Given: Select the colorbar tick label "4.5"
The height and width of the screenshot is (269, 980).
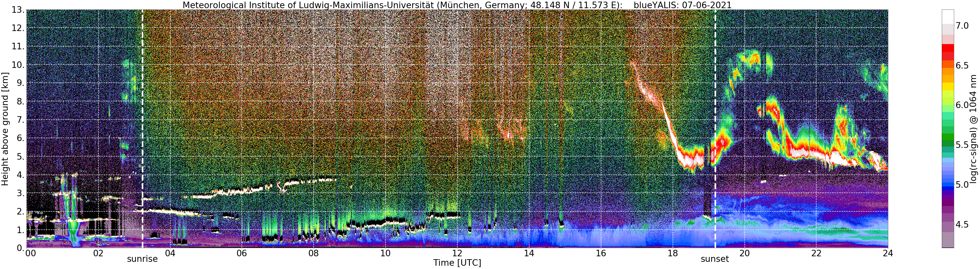Looking at the screenshot, I should coord(962,225).
